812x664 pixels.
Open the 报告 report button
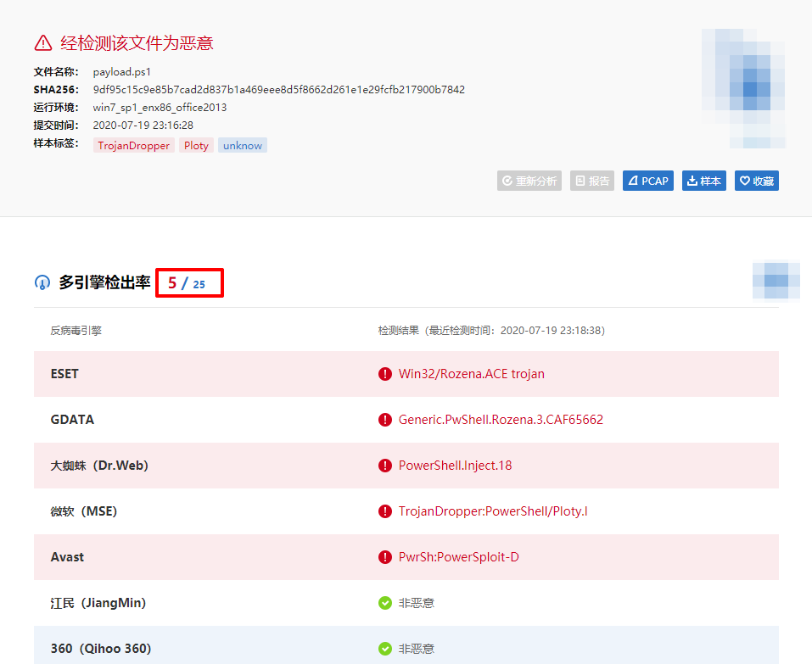click(592, 181)
